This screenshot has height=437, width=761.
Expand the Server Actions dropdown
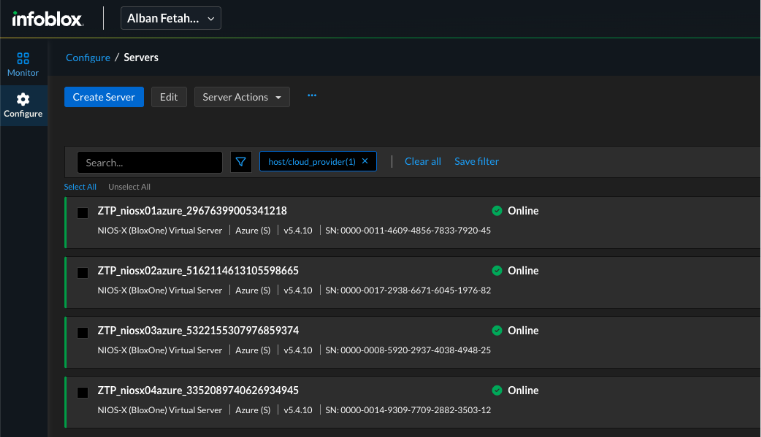pyautogui.click(x=242, y=97)
